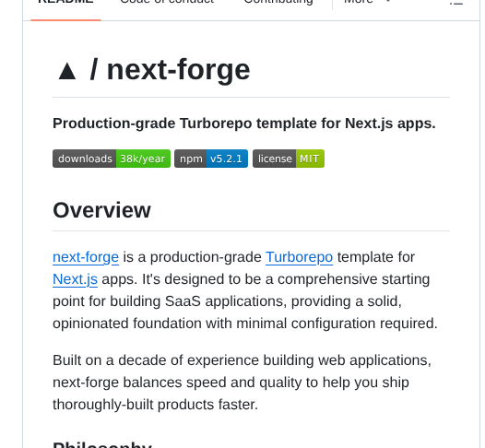Click the next-forge main heading
This screenshot has width=485, height=448.
point(178,70)
